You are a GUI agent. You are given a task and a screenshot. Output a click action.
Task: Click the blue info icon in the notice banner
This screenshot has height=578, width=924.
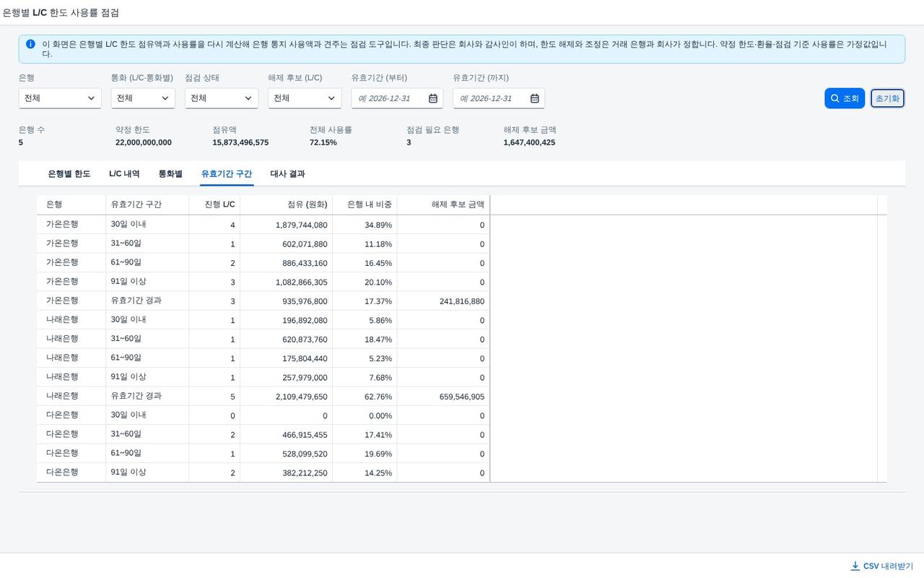click(30, 44)
